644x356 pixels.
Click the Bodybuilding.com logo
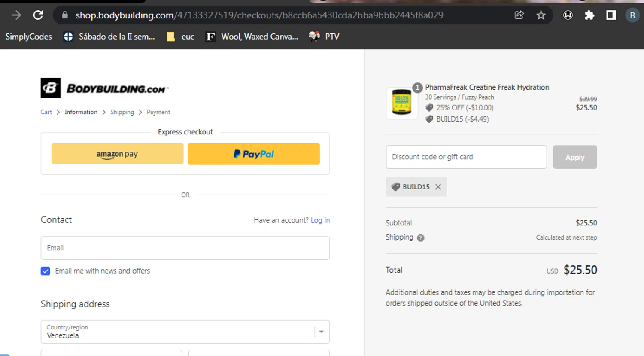(x=104, y=88)
